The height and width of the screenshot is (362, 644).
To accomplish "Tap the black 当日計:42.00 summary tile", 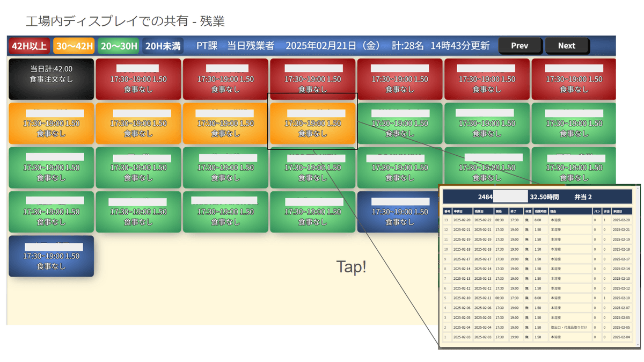I will pos(51,79).
